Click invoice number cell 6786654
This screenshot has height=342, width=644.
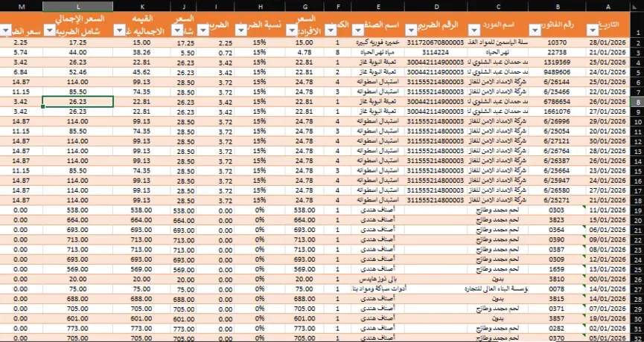coord(557,102)
